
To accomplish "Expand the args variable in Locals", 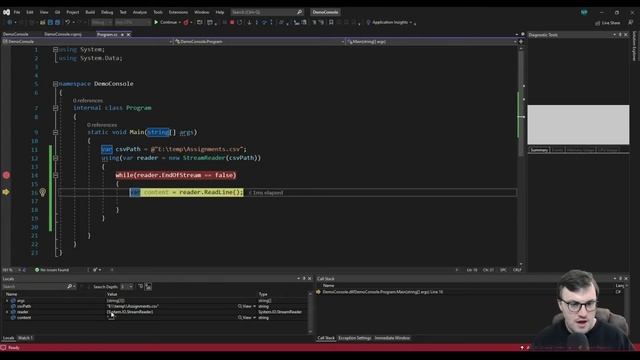I will point(7,300).
